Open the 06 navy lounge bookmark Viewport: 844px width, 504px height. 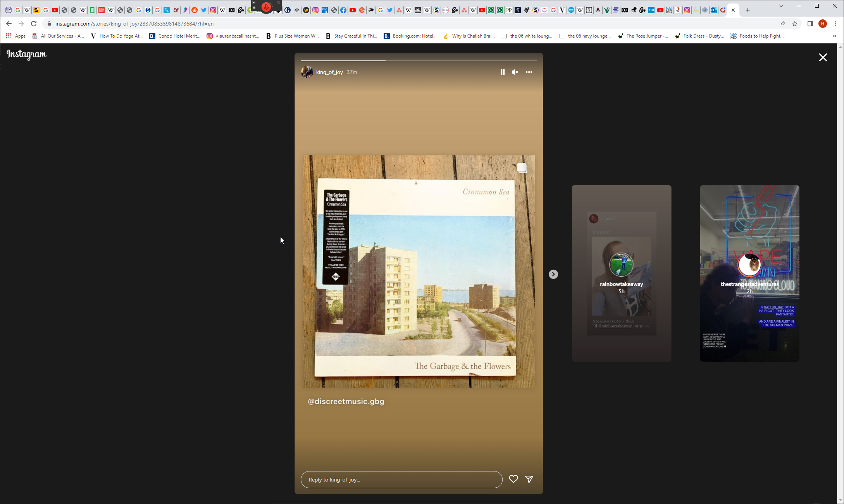pos(585,36)
